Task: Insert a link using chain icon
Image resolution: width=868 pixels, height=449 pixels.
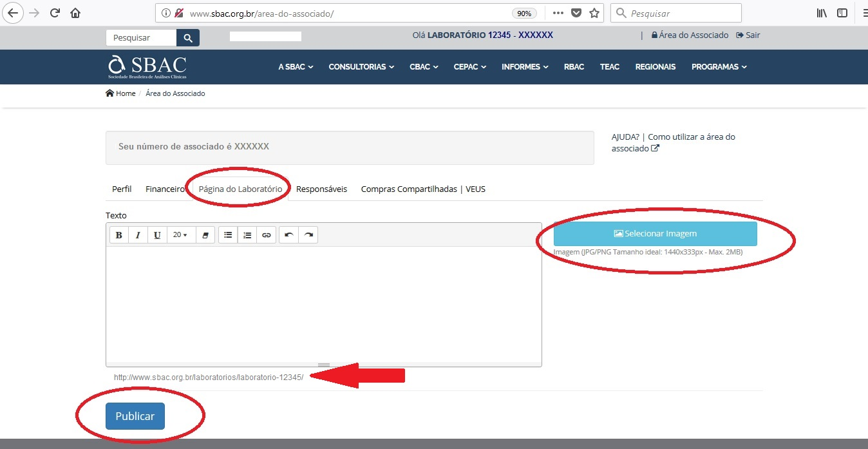Action: 267,235
